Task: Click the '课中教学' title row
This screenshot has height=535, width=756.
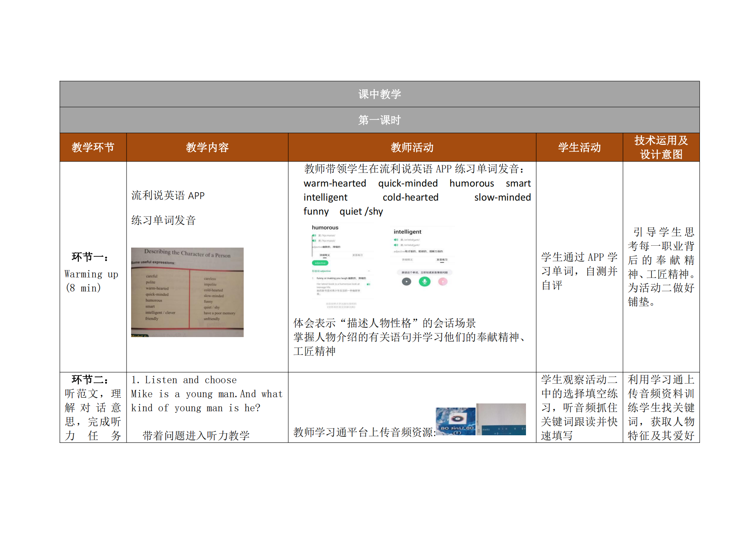Action: [379, 94]
